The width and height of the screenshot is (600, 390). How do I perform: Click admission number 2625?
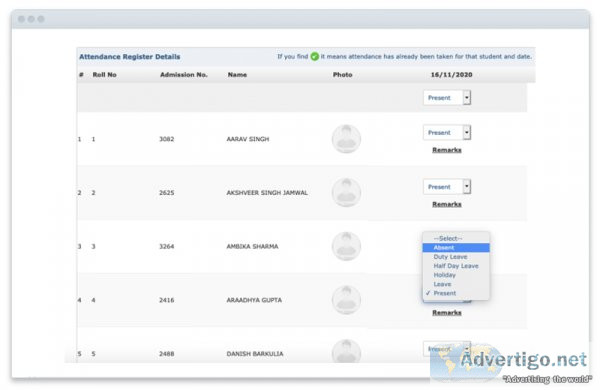click(x=166, y=193)
